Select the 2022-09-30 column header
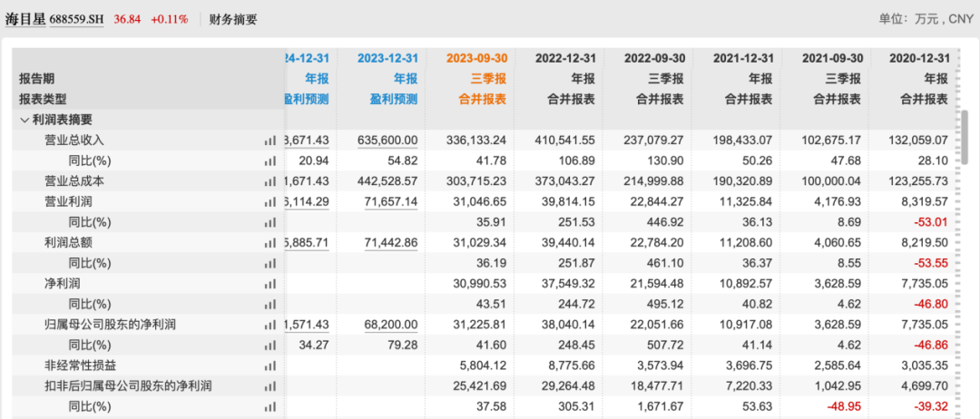The height and width of the screenshot is (419, 980). [654, 58]
